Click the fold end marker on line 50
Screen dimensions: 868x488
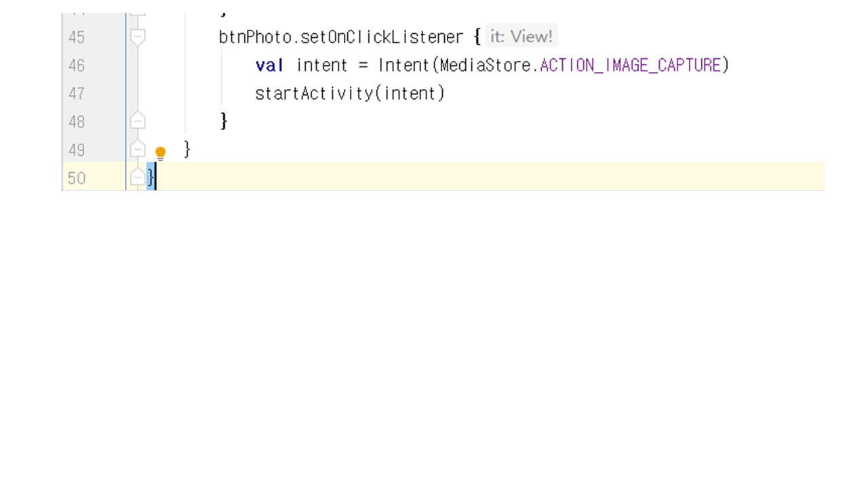pos(138,178)
